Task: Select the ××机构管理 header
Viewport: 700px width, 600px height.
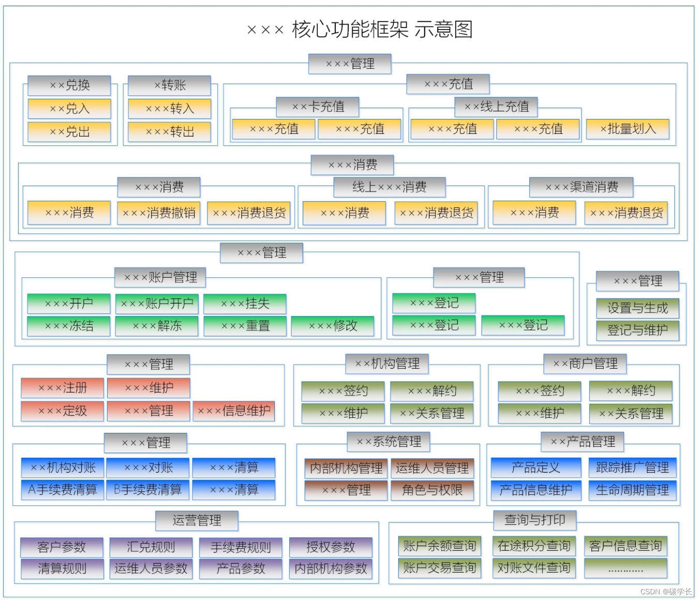Action: (387, 364)
